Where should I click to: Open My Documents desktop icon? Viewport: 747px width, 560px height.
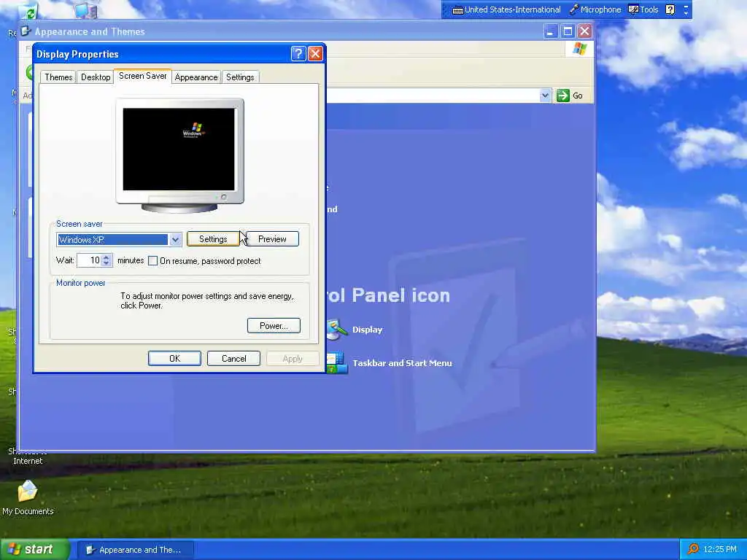pyautogui.click(x=28, y=497)
